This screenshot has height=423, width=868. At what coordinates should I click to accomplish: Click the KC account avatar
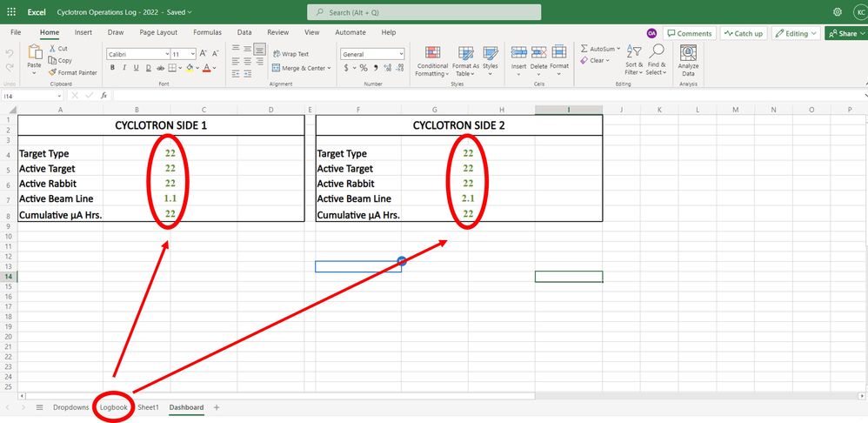click(x=860, y=11)
